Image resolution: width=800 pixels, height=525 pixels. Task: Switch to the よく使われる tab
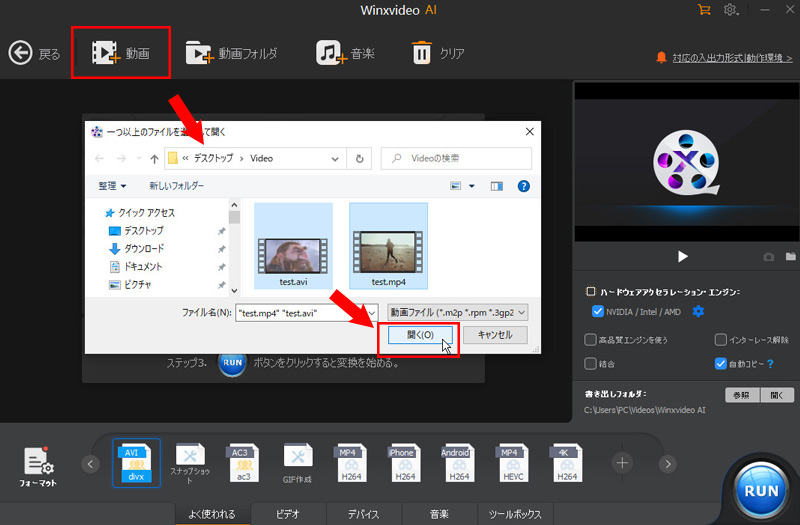pyautogui.click(x=213, y=514)
